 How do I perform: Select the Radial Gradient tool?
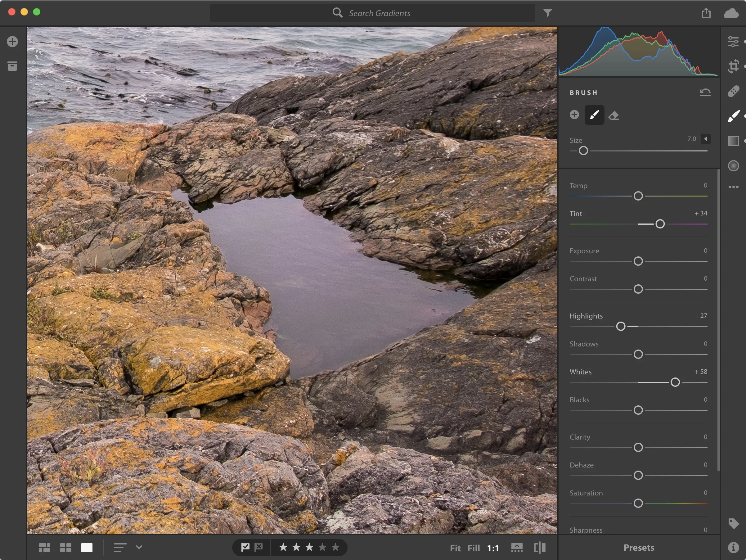pos(733,166)
